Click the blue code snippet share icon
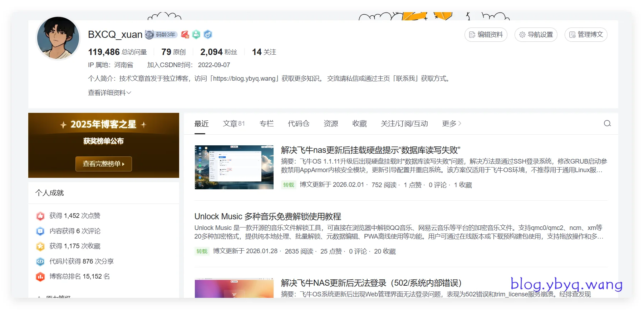This screenshot has width=644, height=310. pos(40,262)
